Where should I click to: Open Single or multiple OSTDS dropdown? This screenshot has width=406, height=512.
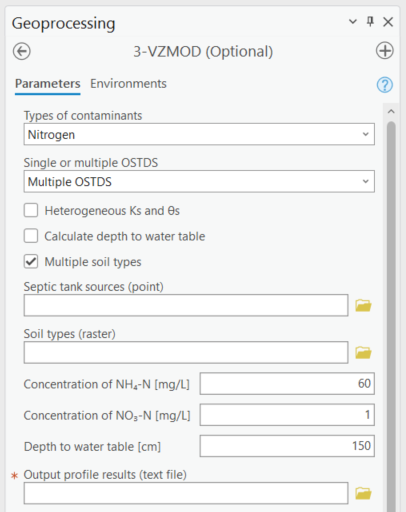point(199,181)
